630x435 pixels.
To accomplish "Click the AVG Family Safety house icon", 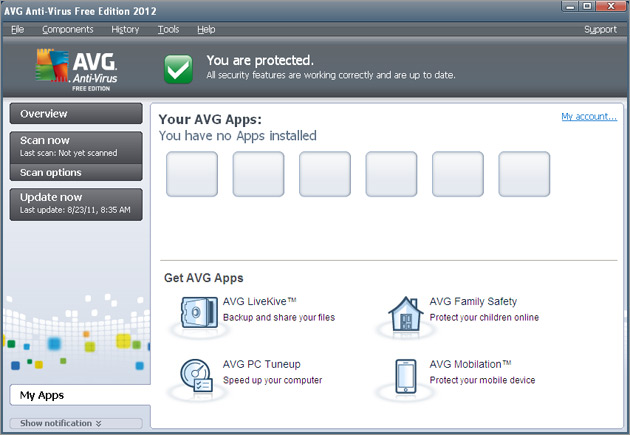I will click(405, 314).
